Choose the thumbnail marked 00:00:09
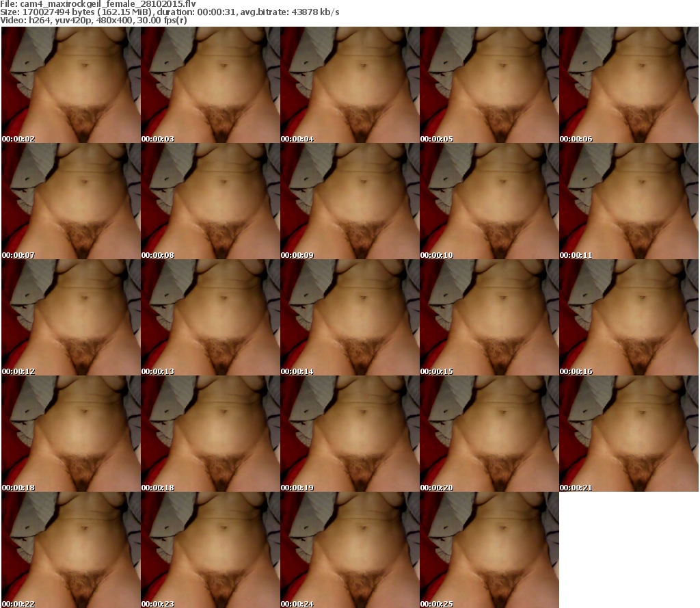This screenshot has height=608, width=700. point(350,201)
